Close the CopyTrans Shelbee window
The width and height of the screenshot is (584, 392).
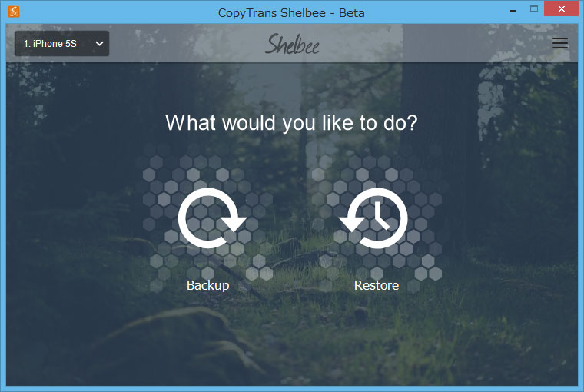tap(562, 8)
